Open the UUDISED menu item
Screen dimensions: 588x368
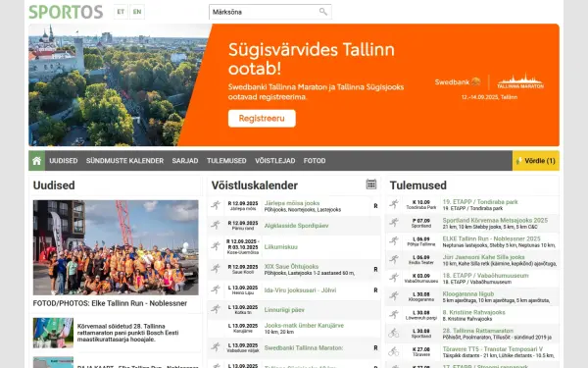(x=64, y=161)
